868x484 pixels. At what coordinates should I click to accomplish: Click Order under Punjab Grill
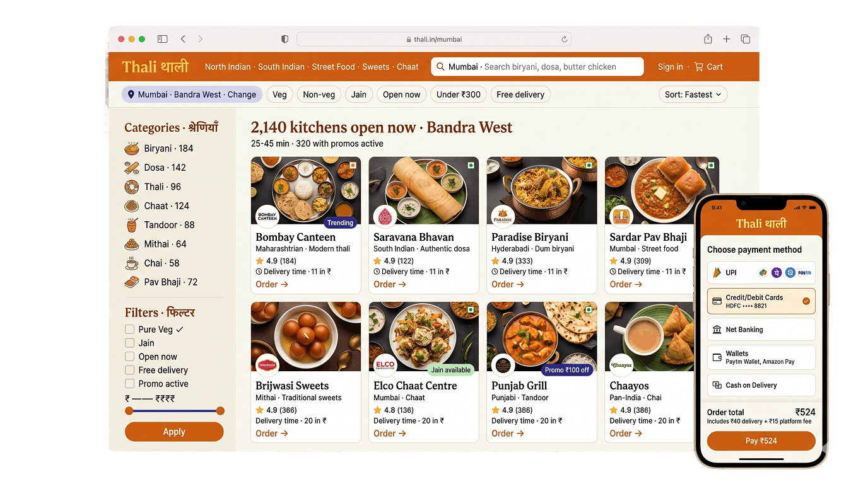point(508,433)
